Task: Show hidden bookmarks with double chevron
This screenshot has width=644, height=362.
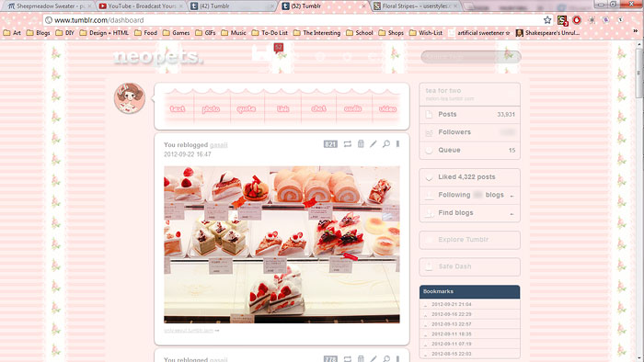Action: tap(636, 32)
